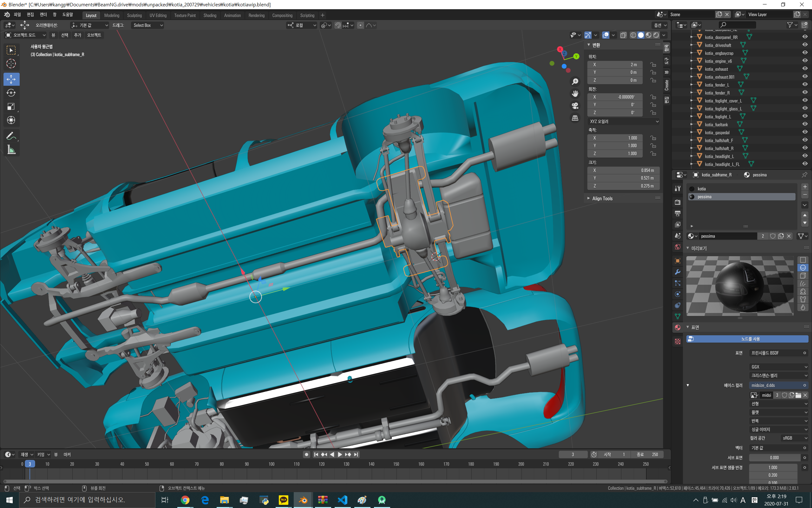Select the Rotate tool
Screen dimensions: 812x508
(11, 93)
